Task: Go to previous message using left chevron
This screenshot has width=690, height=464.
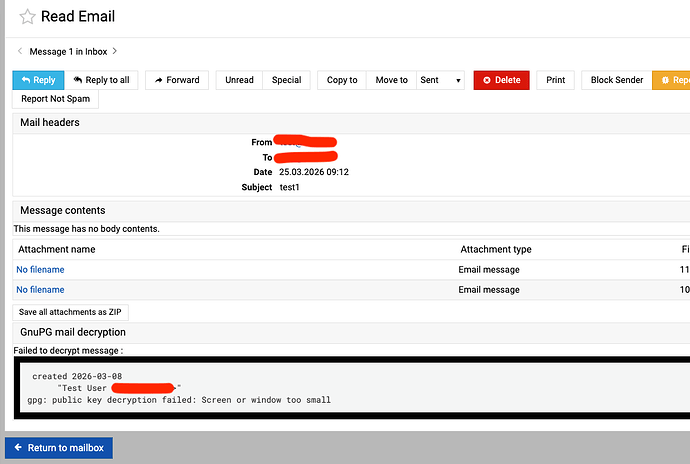Action: (x=20, y=51)
